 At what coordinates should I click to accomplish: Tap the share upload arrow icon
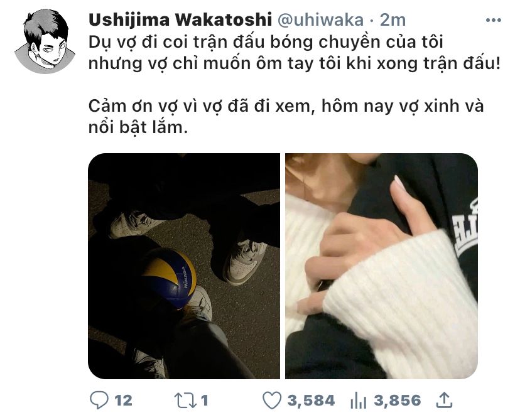444,400
